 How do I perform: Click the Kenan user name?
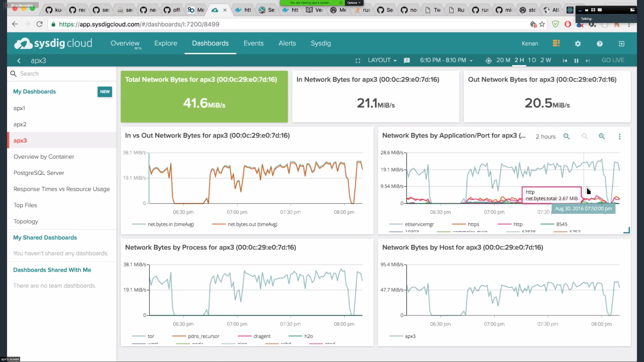pyautogui.click(x=530, y=43)
